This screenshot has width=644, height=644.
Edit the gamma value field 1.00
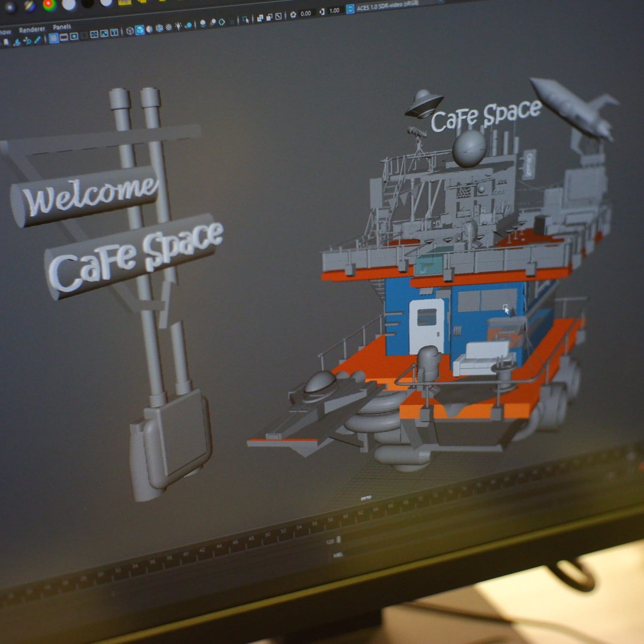point(335,11)
